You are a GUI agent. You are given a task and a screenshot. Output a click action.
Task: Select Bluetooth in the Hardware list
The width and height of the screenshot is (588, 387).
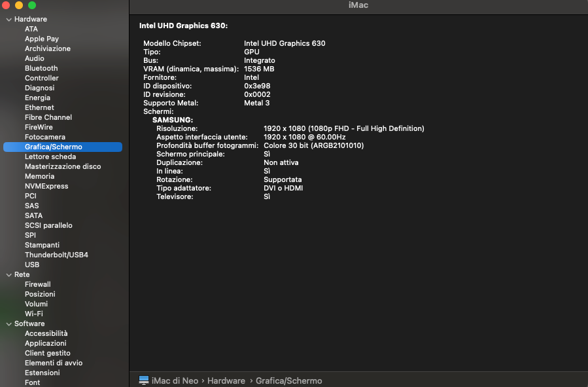coord(41,68)
